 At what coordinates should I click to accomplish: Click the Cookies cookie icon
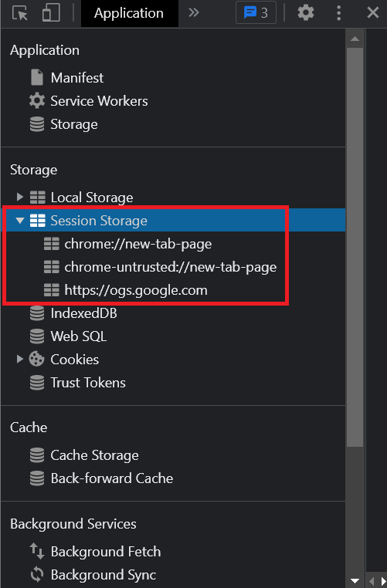(37, 360)
